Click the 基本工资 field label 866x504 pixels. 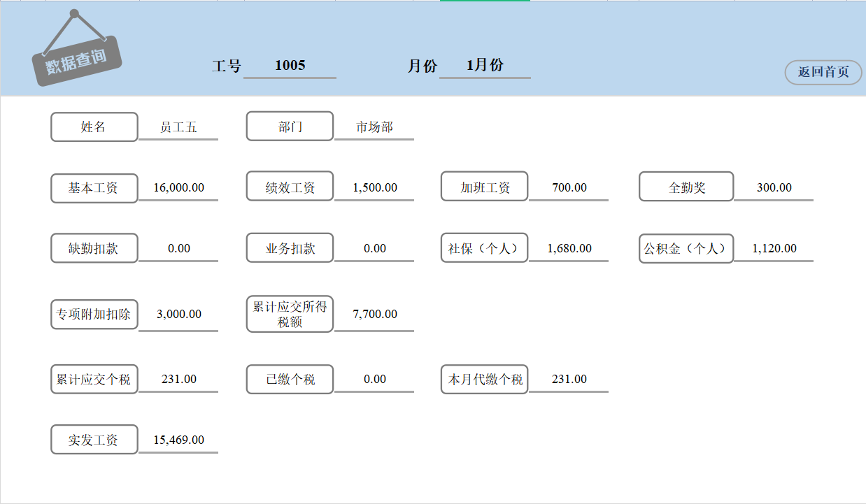(x=94, y=187)
